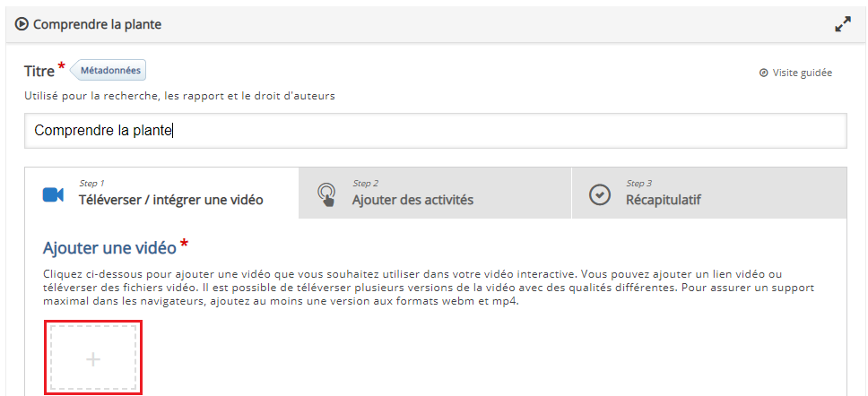Click the hand pointer icon in Step 2
The image size is (868, 396).
click(327, 194)
